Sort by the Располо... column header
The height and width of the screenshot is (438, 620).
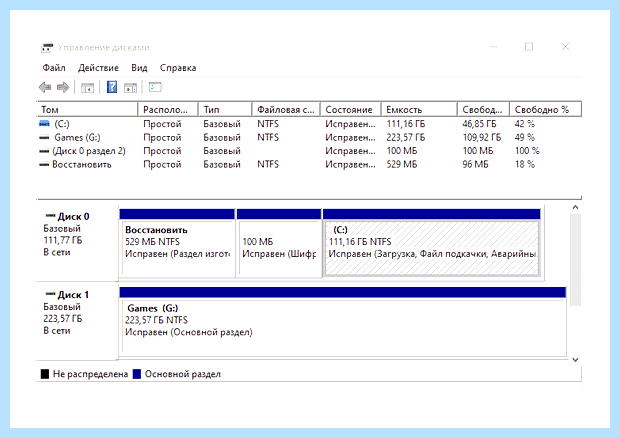coord(168,110)
